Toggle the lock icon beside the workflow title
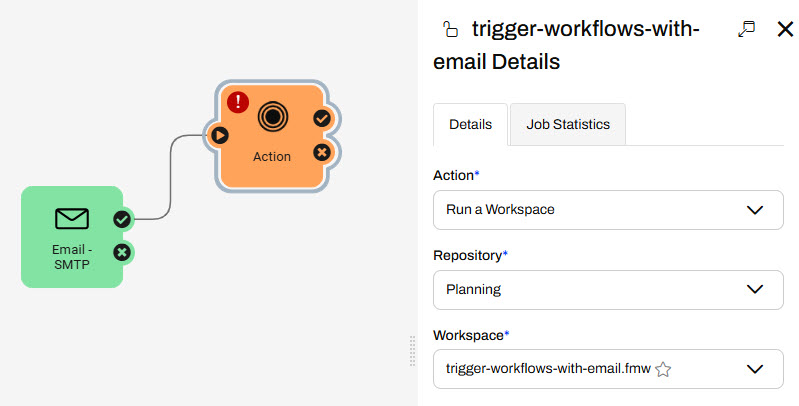 click(450, 30)
